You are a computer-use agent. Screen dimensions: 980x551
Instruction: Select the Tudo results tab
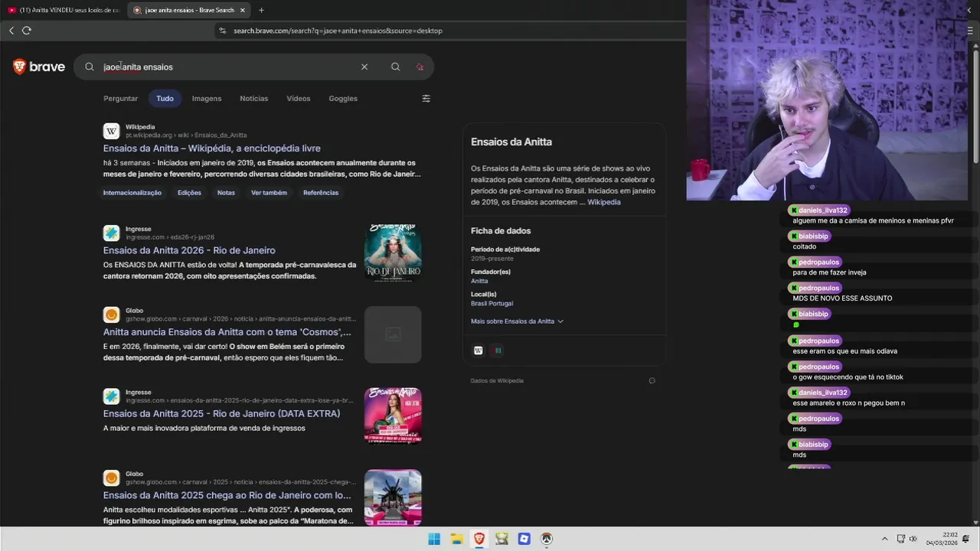pos(165,98)
